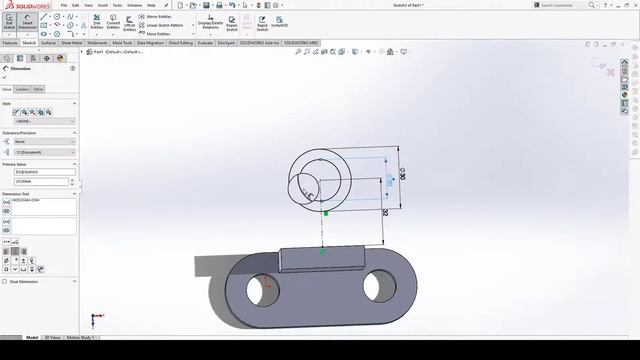
Task: Click the Open document icon
Action: [193, 5]
